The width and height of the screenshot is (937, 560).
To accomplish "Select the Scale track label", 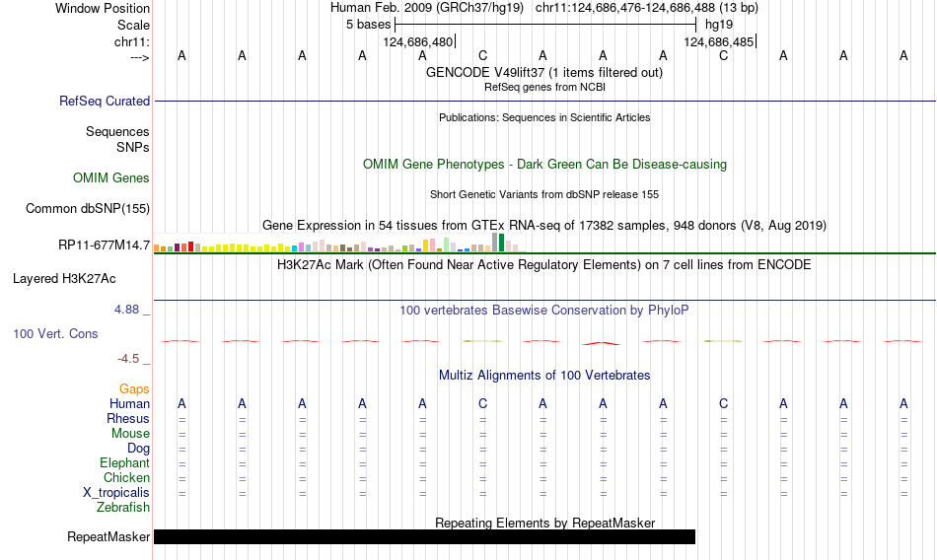I will (x=133, y=25).
